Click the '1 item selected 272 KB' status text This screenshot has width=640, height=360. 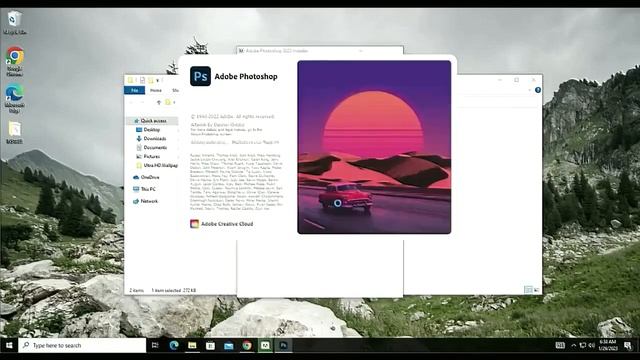174,290
